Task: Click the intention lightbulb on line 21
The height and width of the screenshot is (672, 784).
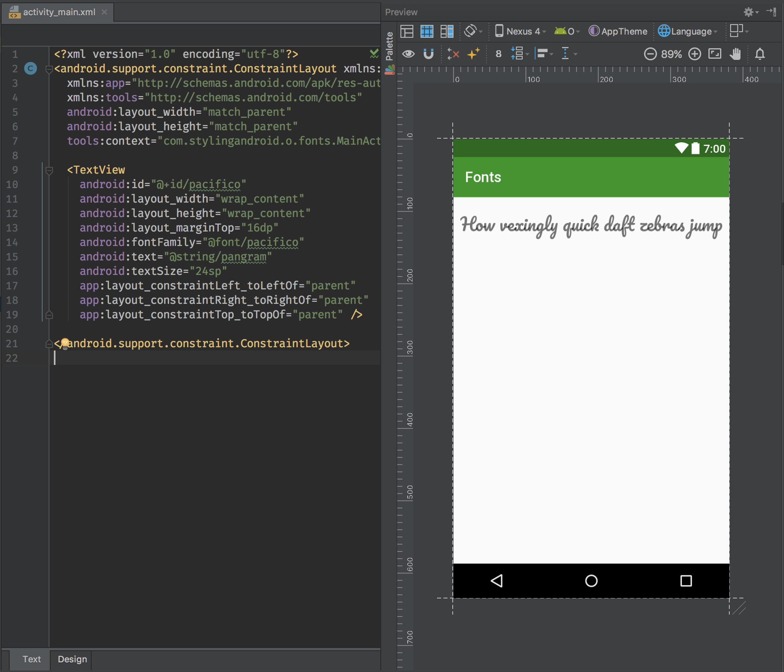Action: (x=65, y=344)
